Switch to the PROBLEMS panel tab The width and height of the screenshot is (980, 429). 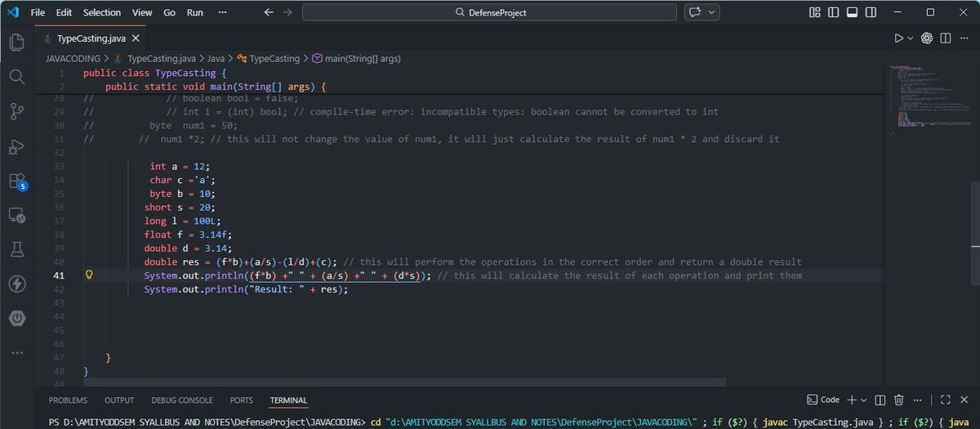(x=68, y=400)
